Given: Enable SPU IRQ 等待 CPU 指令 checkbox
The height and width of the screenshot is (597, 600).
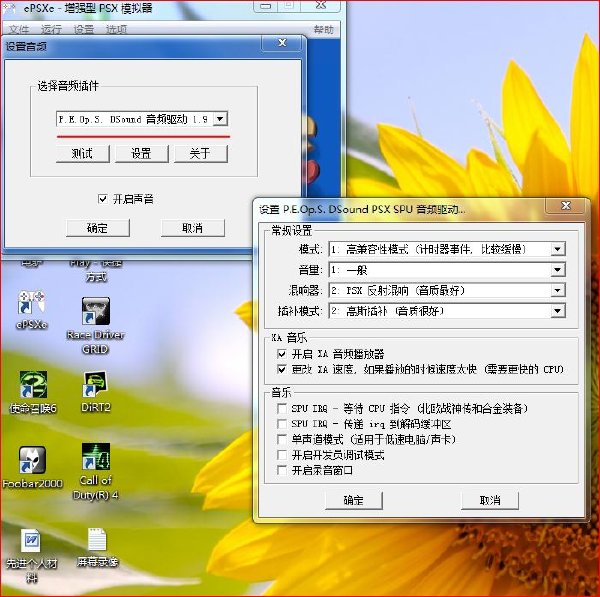Looking at the screenshot, I should pyautogui.click(x=282, y=409).
